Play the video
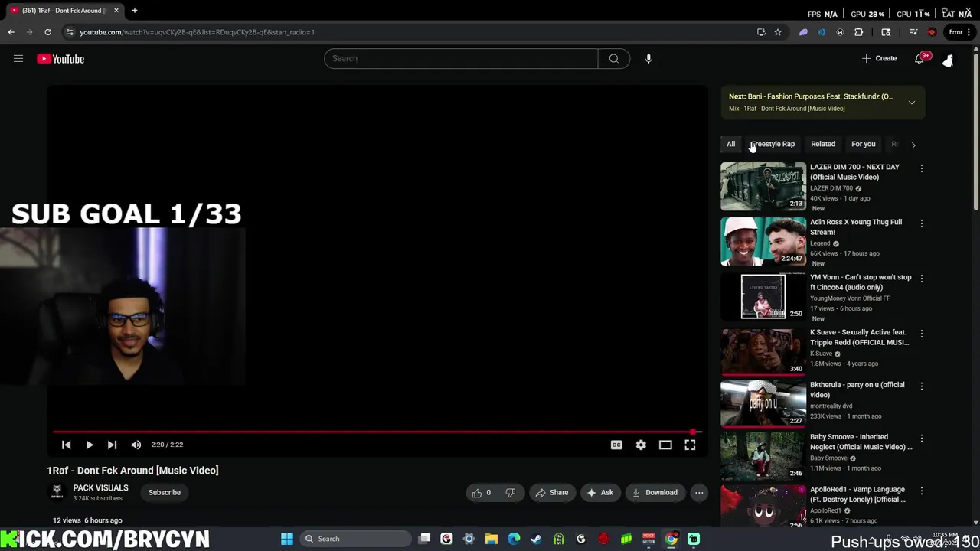The width and height of the screenshot is (980, 551). click(x=89, y=445)
